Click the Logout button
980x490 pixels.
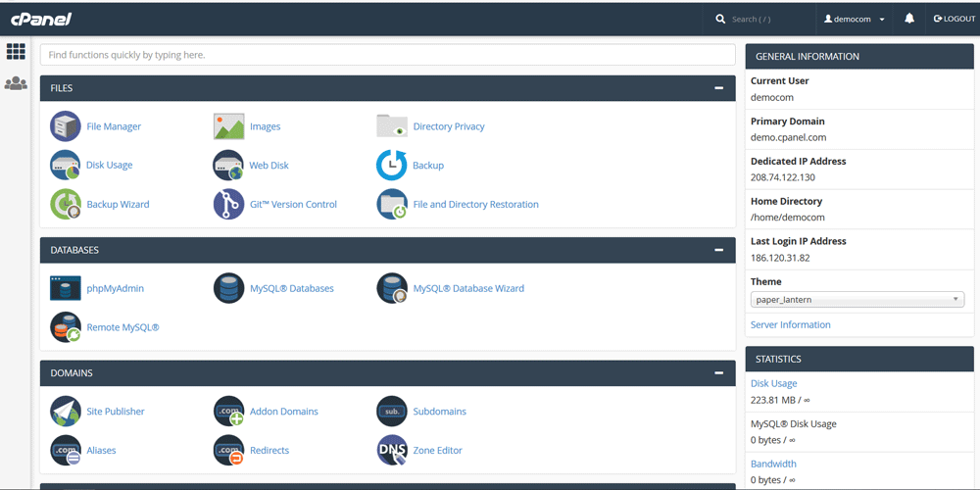[954, 19]
